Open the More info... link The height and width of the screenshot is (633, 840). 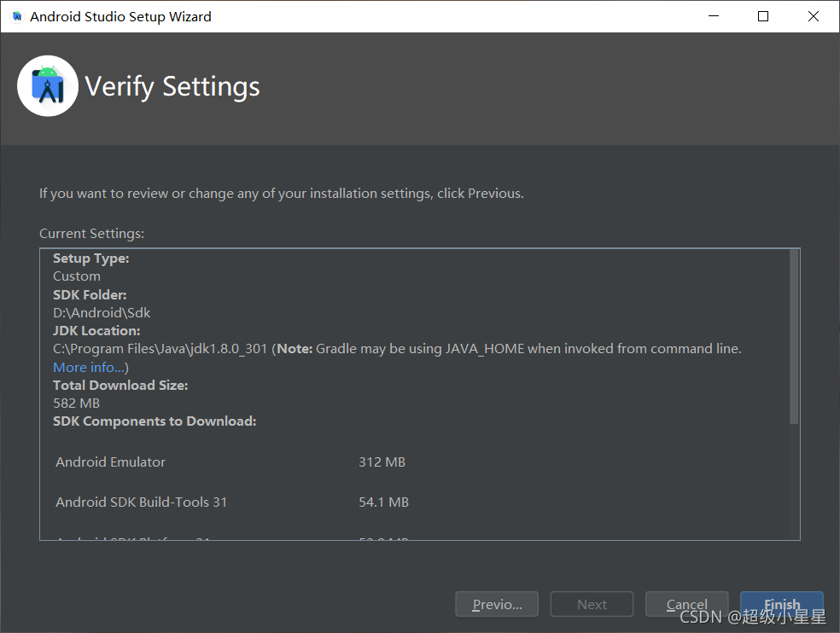point(90,368)
